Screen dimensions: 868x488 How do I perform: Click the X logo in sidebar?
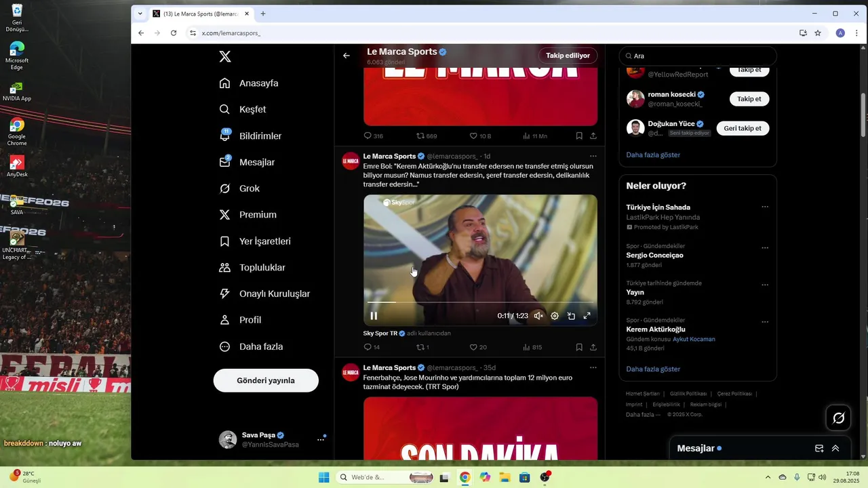(x=225, y=57)
